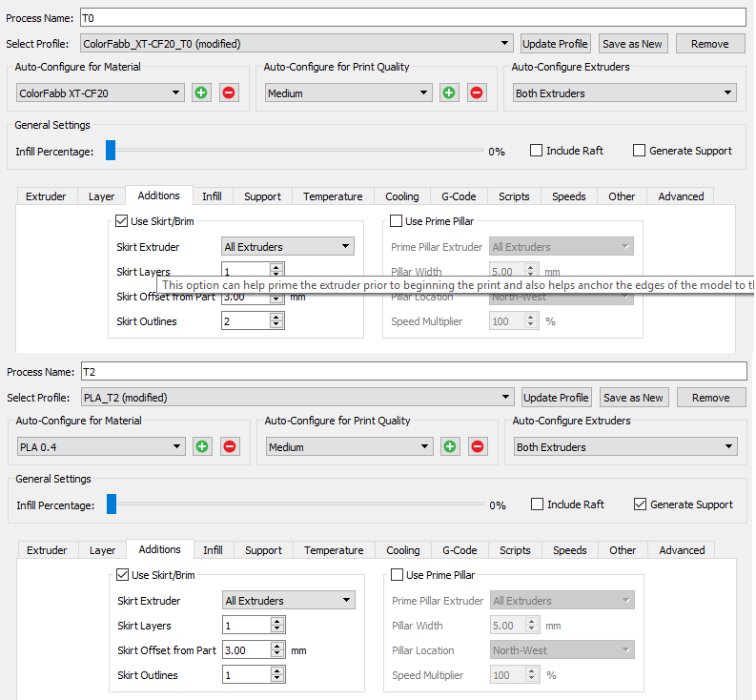This screenshot has height=700, width=756.
Task: Switch to Extruder tab in T0 process
Action: click(46, 196)
